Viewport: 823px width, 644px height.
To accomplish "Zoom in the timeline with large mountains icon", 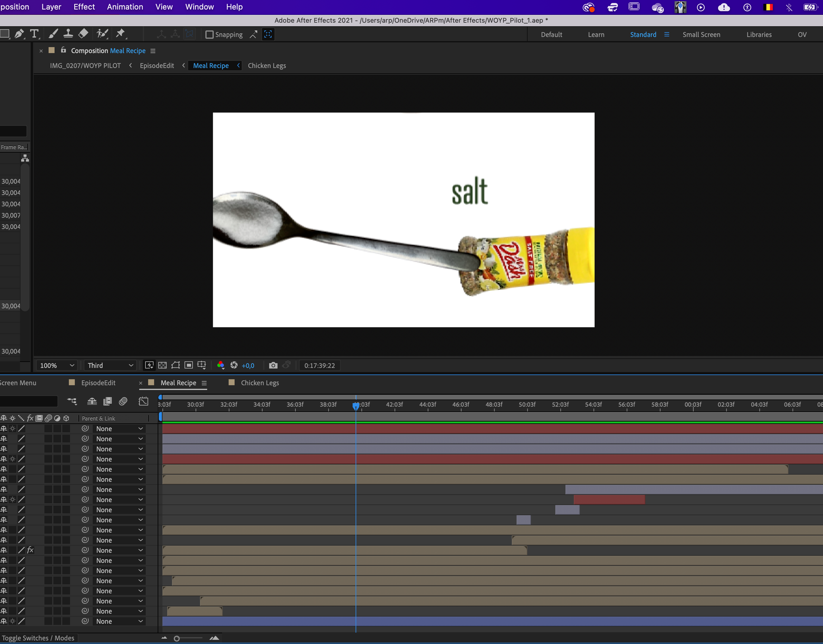I will point(214,638).
